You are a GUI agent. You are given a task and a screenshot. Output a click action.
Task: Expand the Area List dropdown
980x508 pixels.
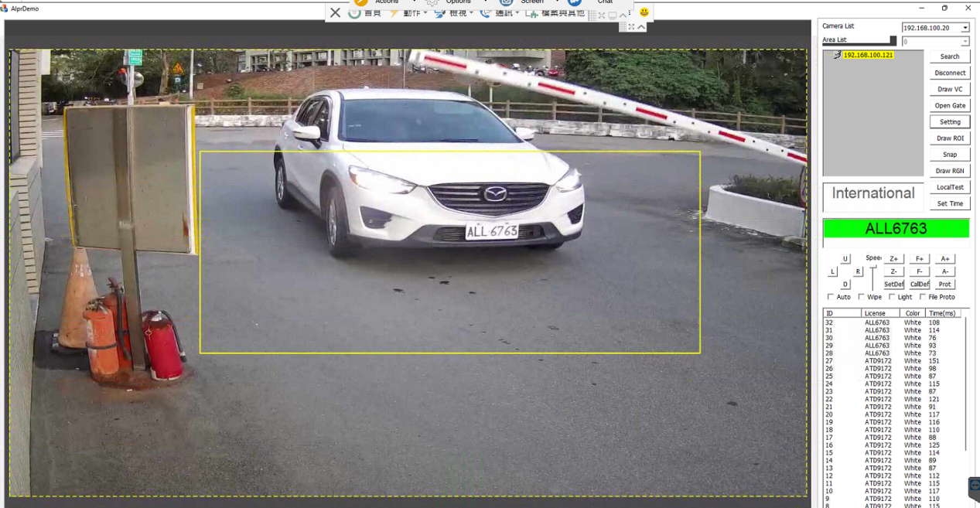965,41
